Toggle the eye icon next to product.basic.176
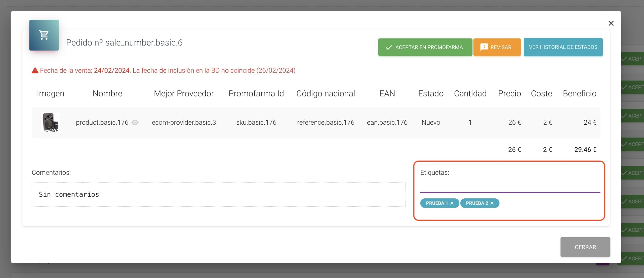This screenshot has height=278, width=644. click(135, 123)
